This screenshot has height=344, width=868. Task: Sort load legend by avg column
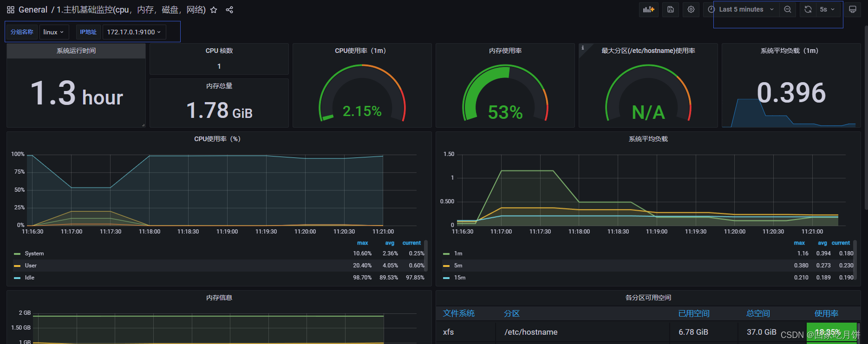822,243
